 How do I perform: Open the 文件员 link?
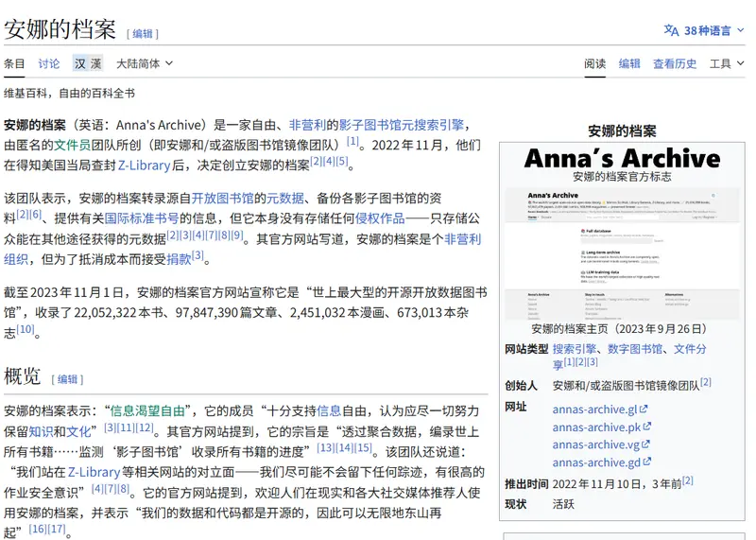click(73, 145)
